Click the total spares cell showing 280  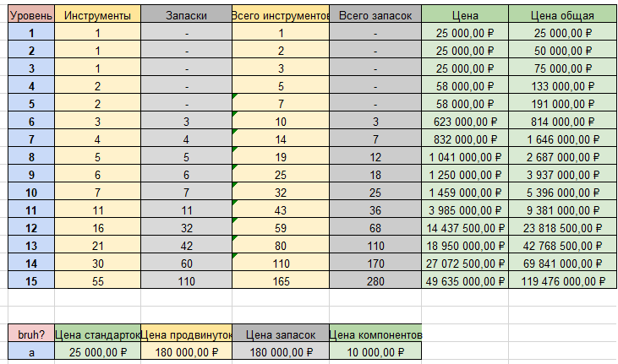pos(375,281)
